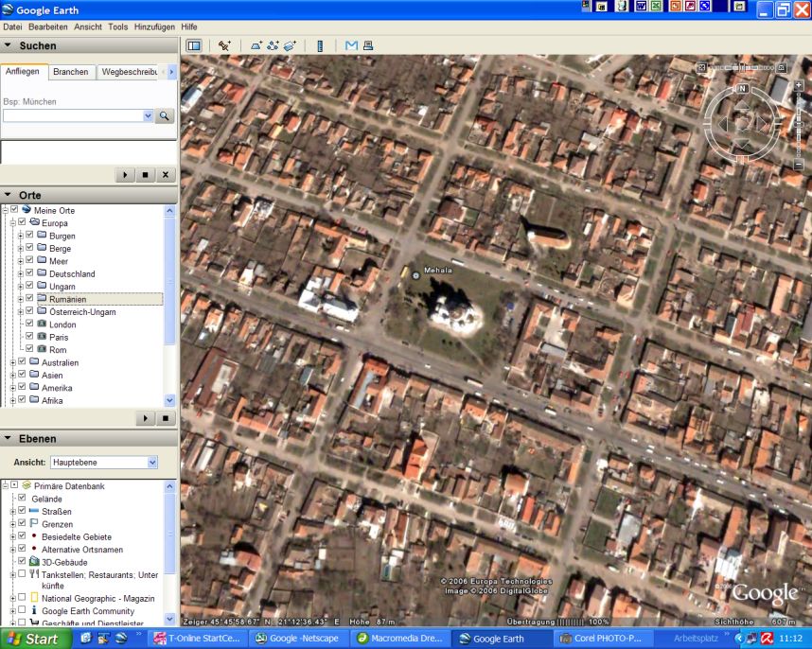This screenshot has height=649, width=812.
Task: Stop search results tour button
Action: (145, 175)
